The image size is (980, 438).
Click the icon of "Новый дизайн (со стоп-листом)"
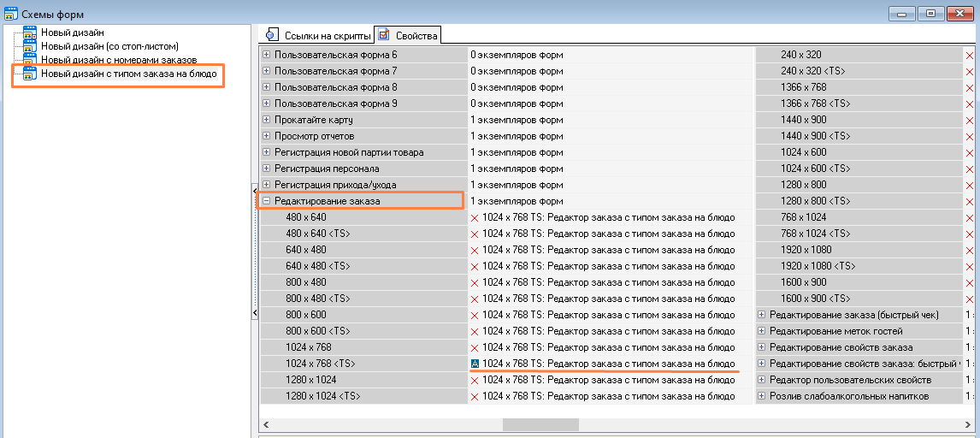tap(30, 46)
